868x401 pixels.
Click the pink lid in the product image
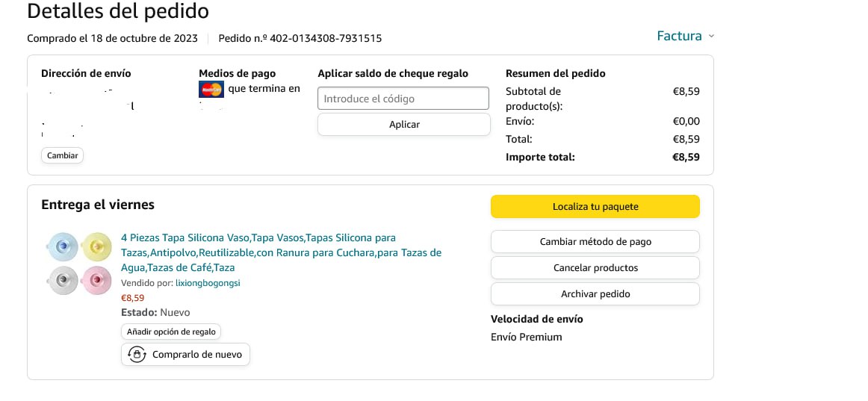pyautogui.click(x=96, y=279)
